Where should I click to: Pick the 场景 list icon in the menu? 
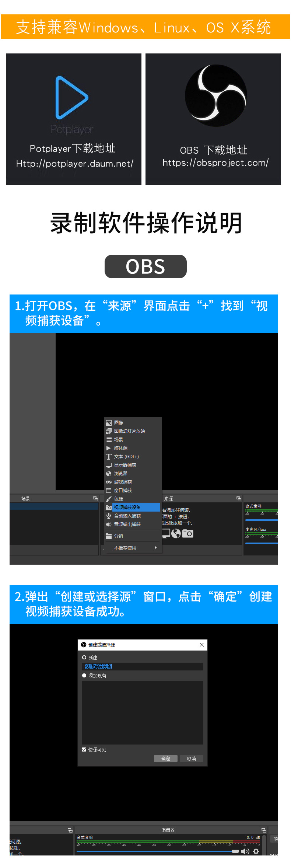click(109, 439)
